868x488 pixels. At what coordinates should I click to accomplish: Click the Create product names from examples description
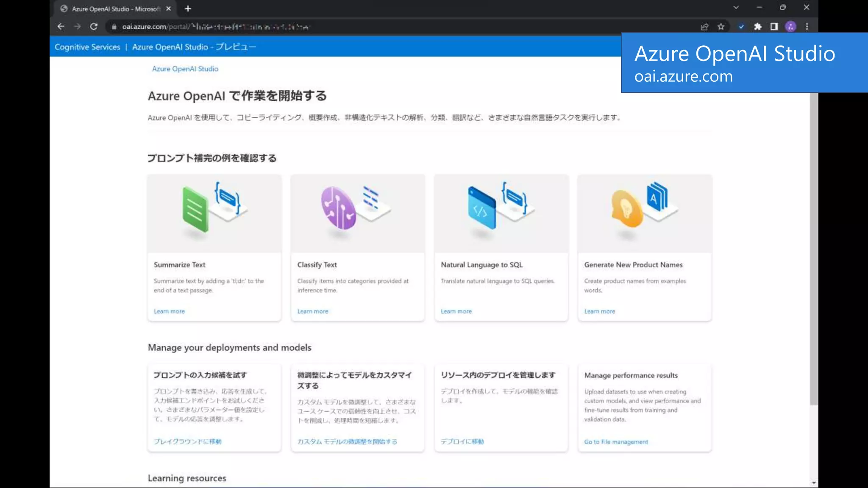pyautogui.click(x=635, y=286)
